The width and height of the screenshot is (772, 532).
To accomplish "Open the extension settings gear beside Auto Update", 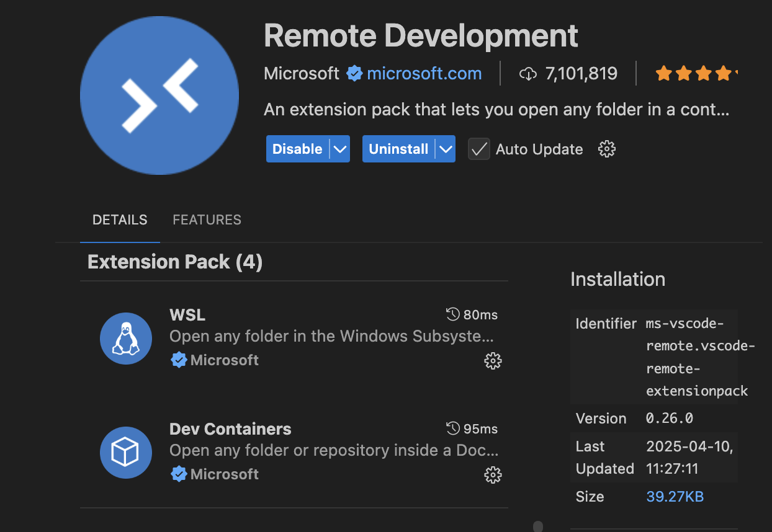I will pyautogui.click(x=606, y=149).
